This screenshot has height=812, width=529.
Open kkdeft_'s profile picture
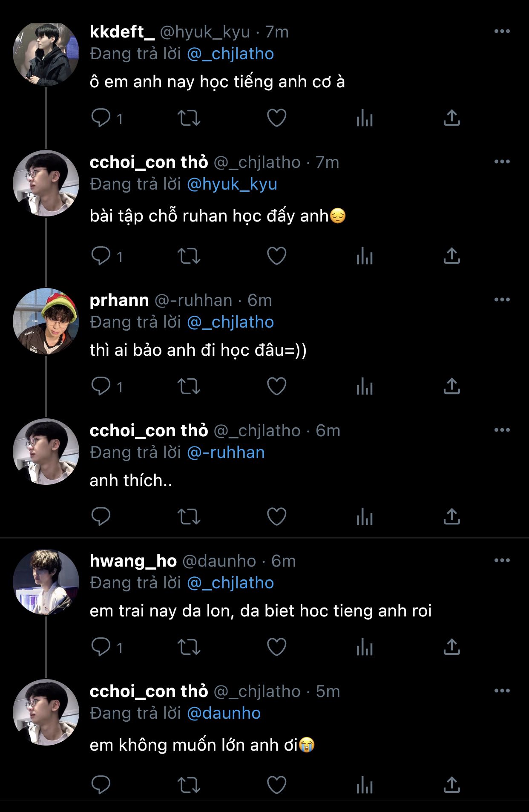(x=46, y=54)
